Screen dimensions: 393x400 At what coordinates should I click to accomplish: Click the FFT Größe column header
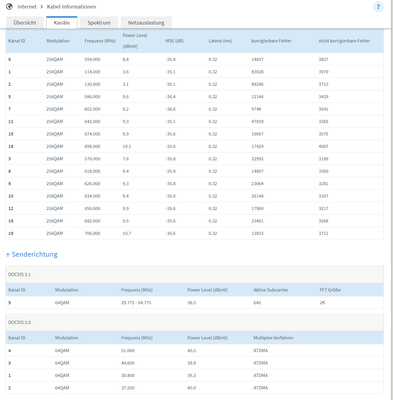click(330, 290)
